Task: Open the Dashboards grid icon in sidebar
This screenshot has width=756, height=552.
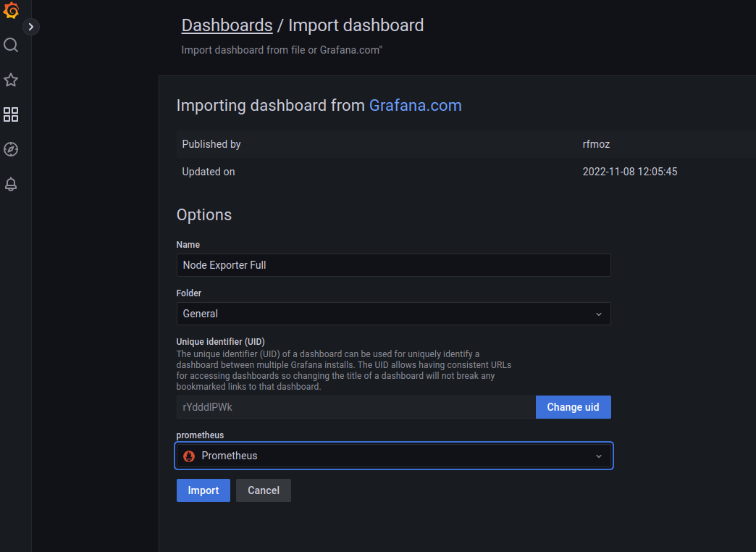Action: 11,114
